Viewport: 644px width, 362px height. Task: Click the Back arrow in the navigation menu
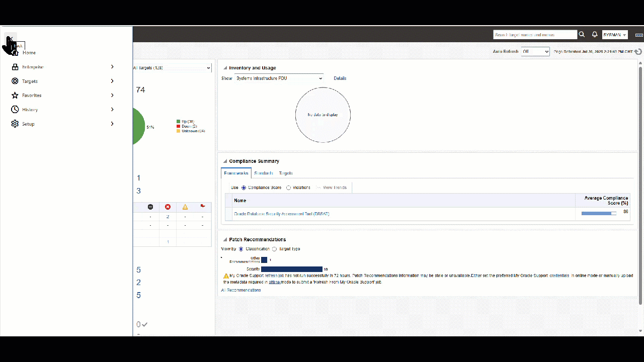[x=10, y=39]
